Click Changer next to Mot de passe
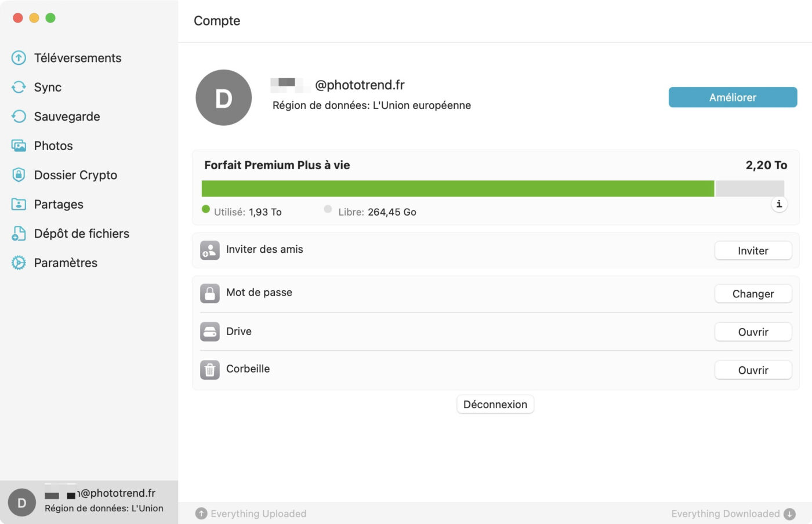This screenshot has width=812, height=524. click(753, 294)
